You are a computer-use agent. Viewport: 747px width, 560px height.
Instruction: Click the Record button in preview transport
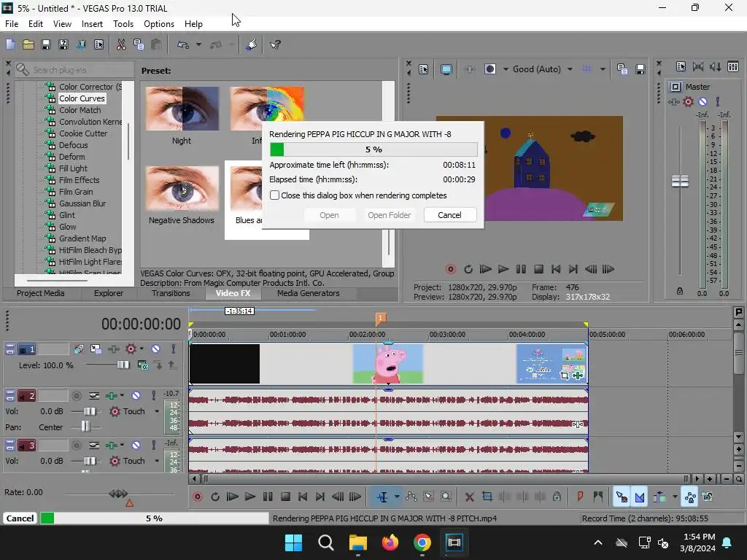click(x=450, y=270)
